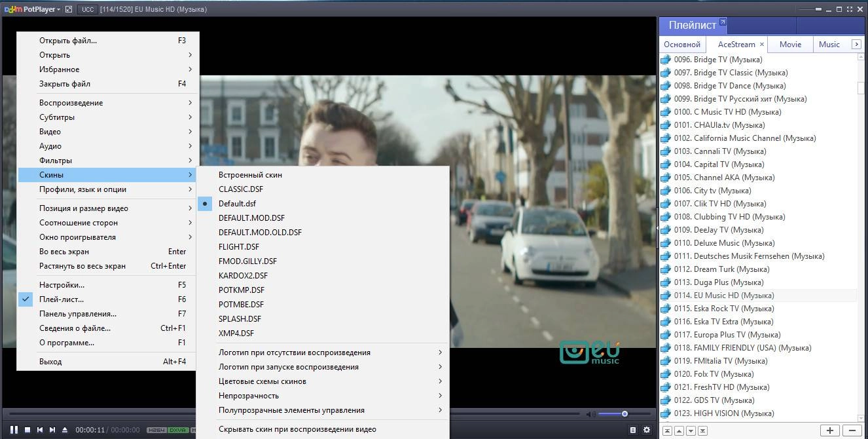Click the channel icon for 0113. Duga Plus
Image resolution: width=868 pixels, height=439 pixels.
coord(666,282)
